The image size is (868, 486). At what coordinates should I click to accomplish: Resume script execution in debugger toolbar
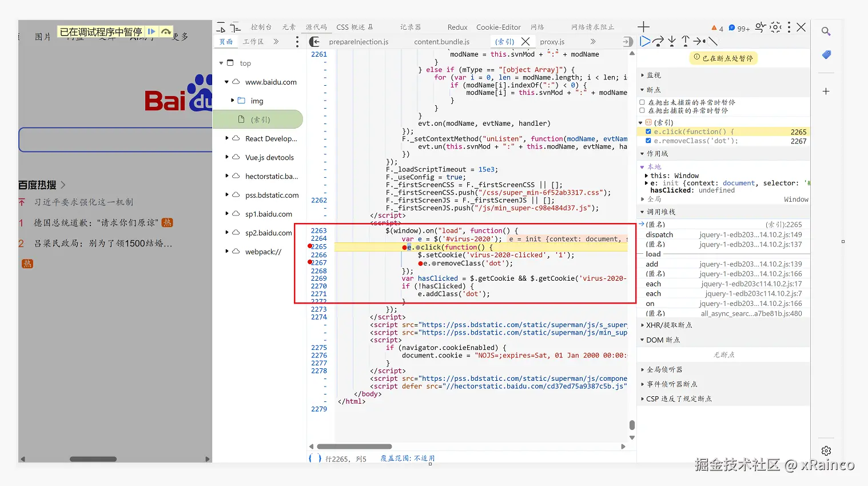click(x=645, y=41)
